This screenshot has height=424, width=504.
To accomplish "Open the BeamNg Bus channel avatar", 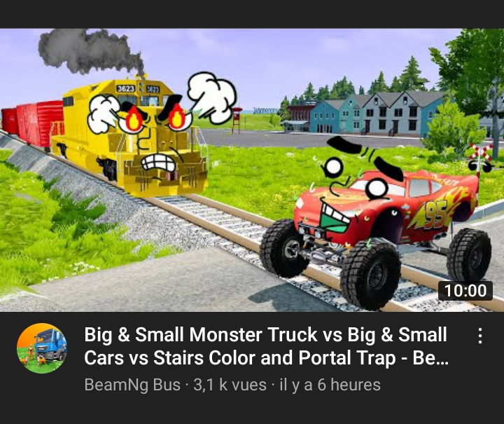I will [42, 348].
